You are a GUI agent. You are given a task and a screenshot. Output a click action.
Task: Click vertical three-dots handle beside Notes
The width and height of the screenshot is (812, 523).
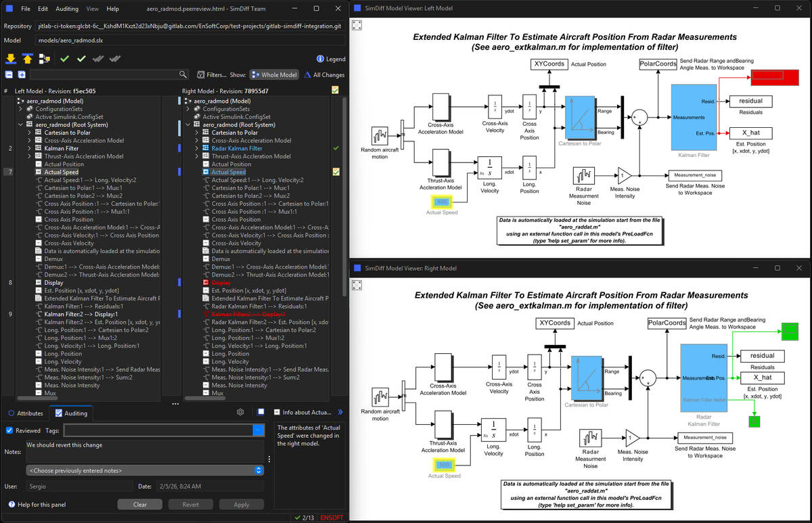tap(269, 459)
